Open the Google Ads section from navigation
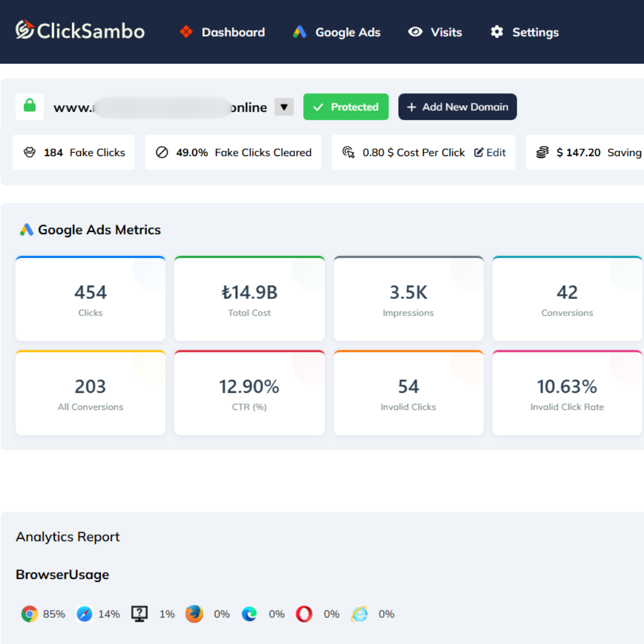The width and height of the screenshot is (644, 644). [336, 32]
